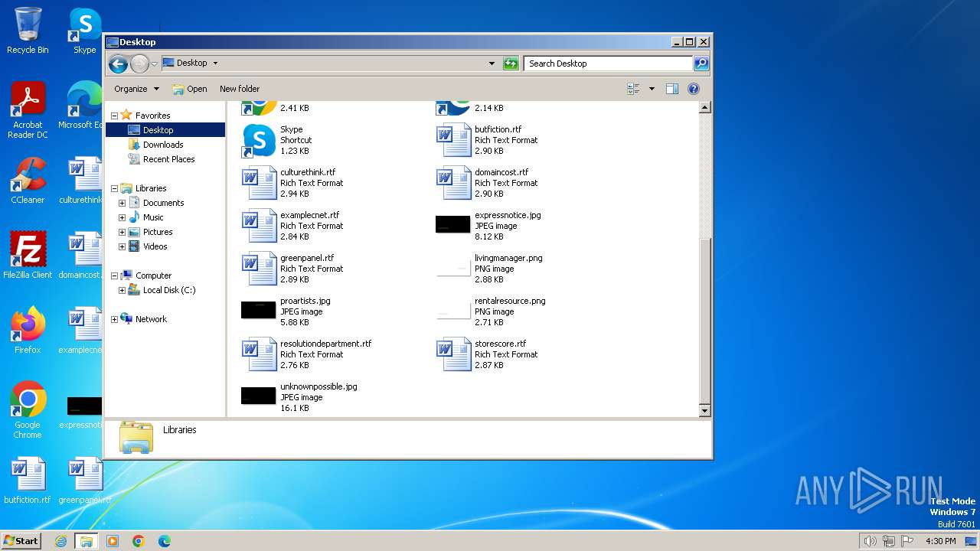Select Firefox desktop icon
Image resolution: width=980 pixels, height=551 pixels.
pyautogui.click(x=28, y=330)
